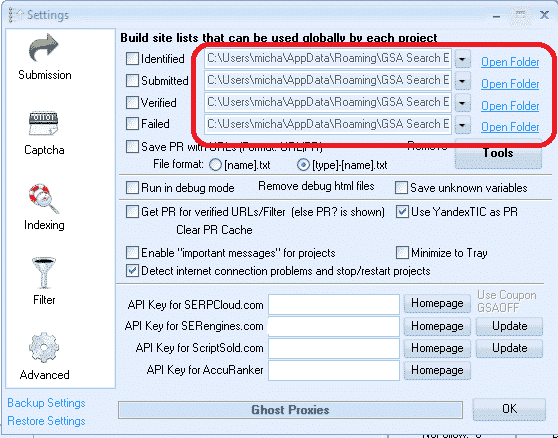Enable the Identified site list checkbox
558x438 pixels.
(x=132, y=59)
